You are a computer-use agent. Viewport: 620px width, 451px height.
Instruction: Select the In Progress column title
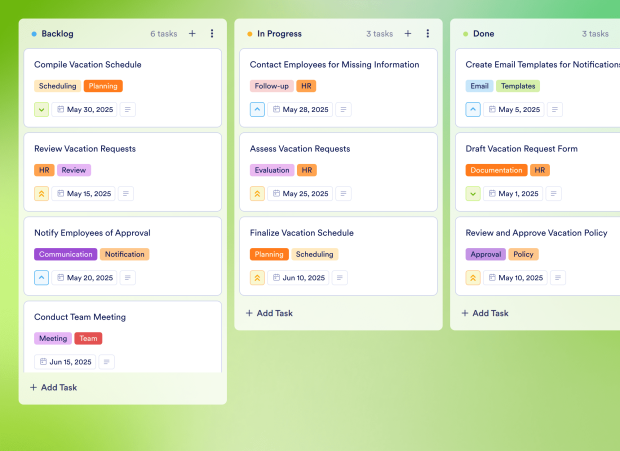click(x=280, y=34)
